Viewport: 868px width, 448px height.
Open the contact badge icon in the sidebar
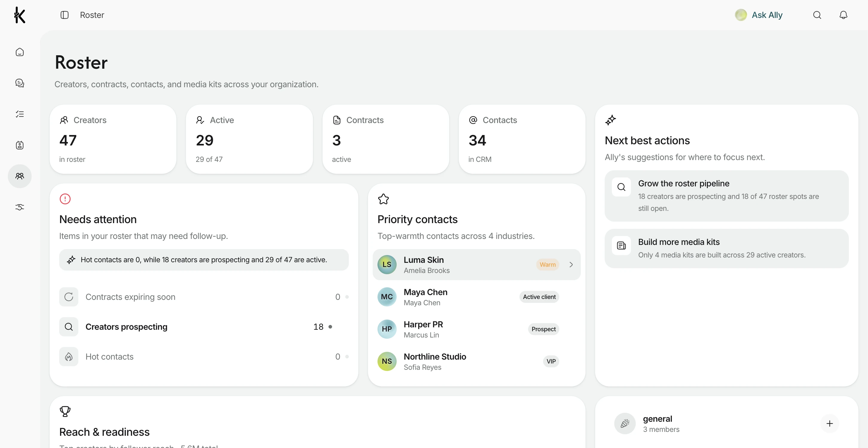pos(19,145)
